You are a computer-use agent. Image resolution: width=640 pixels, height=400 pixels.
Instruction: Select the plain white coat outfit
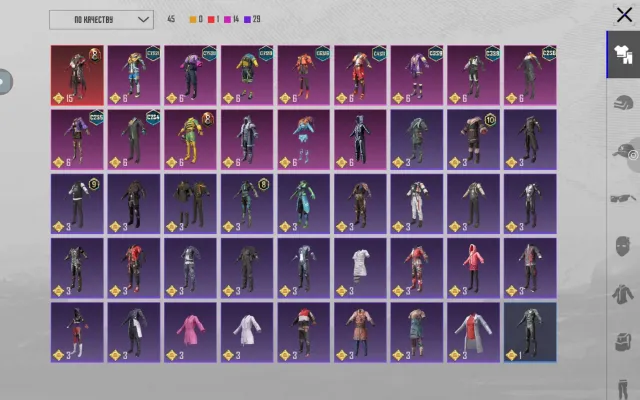click(x=247, y=332)
